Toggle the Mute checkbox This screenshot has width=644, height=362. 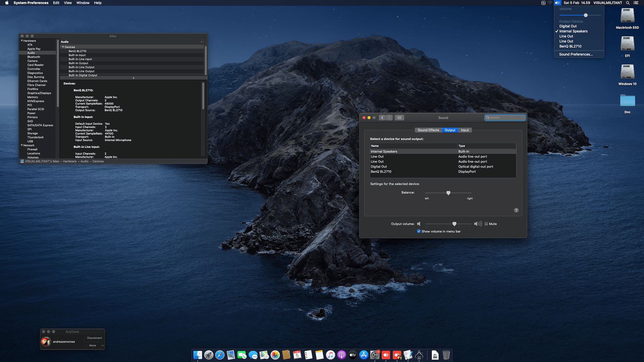click(x=486, y=224)
